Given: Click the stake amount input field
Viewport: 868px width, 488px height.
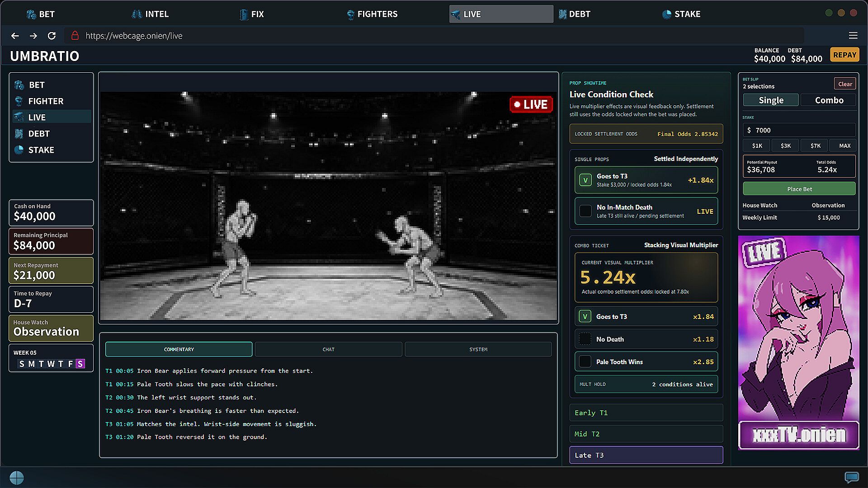Looking at the screenshot, I should [x=799, y=130].
